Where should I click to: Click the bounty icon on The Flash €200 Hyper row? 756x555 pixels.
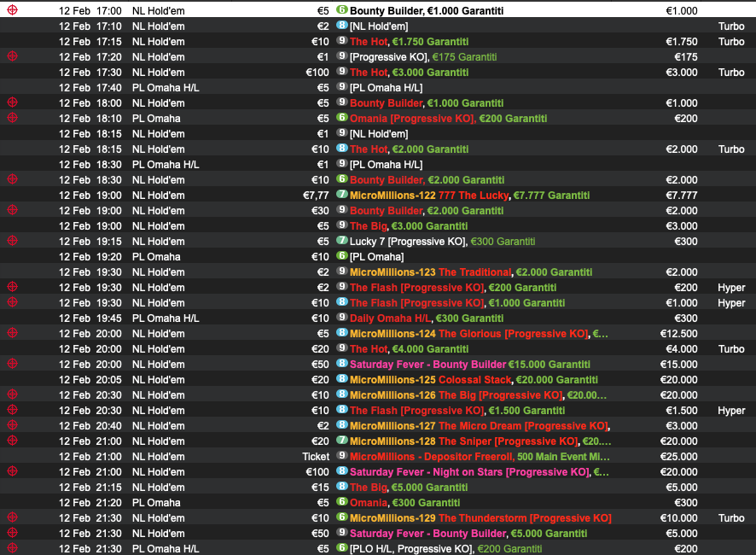pos(13,287)
